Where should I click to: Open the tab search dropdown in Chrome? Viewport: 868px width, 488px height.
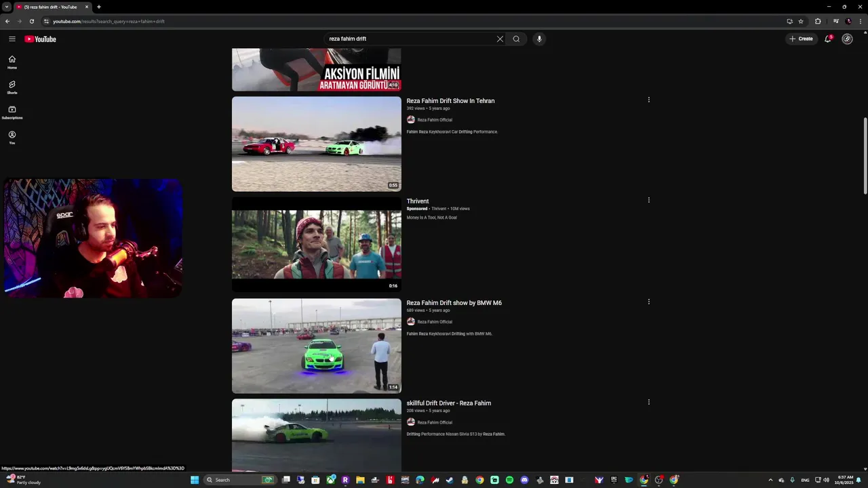click(x=6, y=7)
